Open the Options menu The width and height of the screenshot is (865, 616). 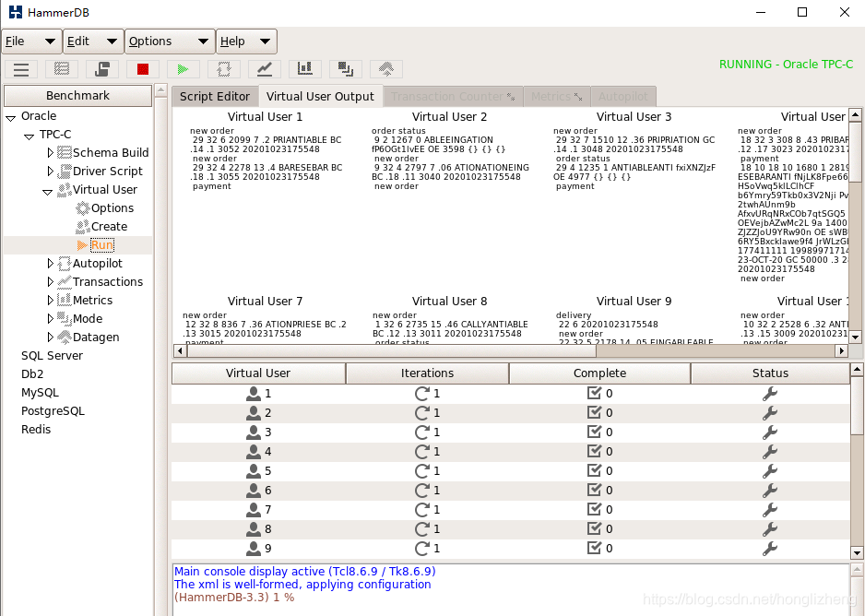[170, 41]
